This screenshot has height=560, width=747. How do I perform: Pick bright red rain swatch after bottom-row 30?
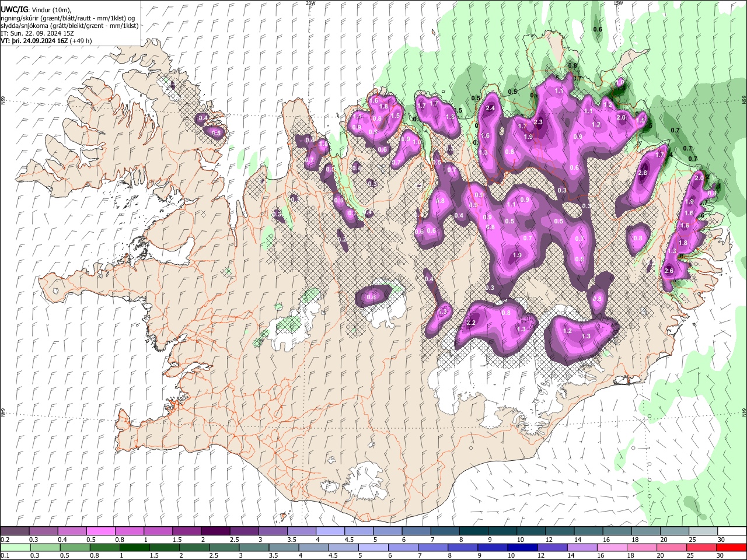point(731,547)
